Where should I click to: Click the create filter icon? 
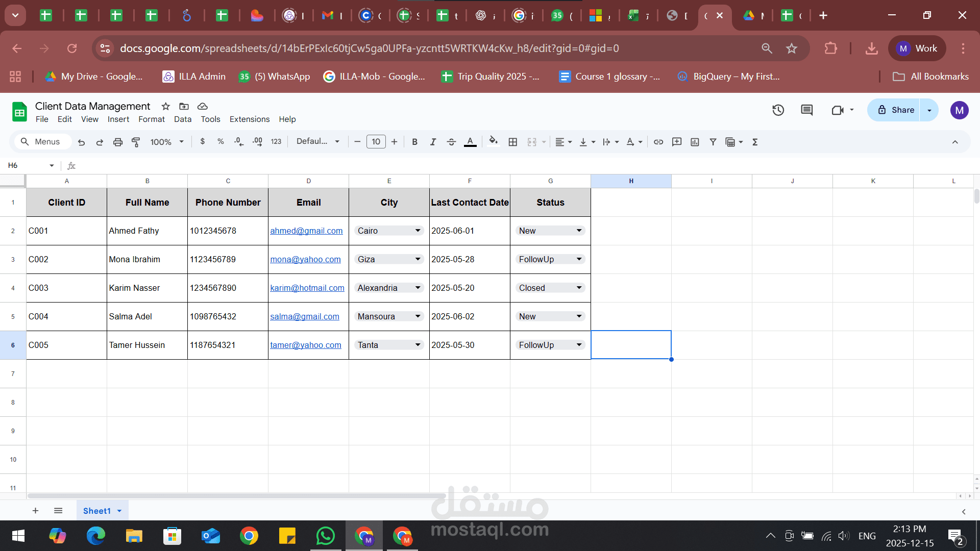(713, 142)
